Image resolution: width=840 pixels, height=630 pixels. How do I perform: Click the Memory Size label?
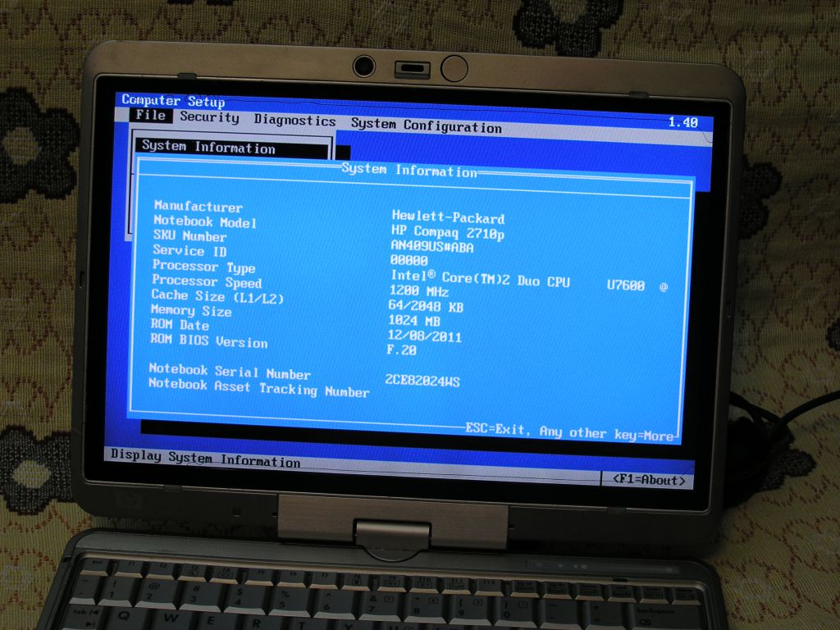[190, 310]
